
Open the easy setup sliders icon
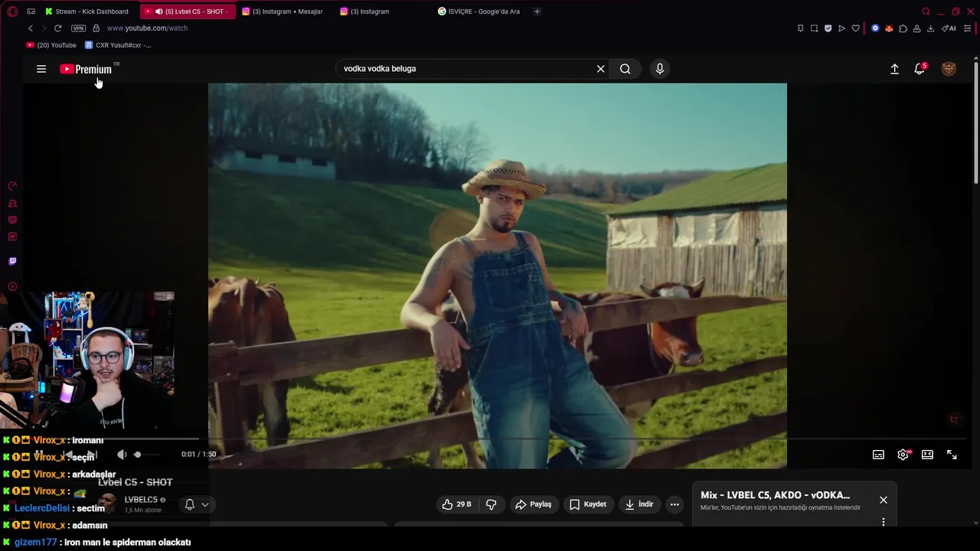pos(968,28)
